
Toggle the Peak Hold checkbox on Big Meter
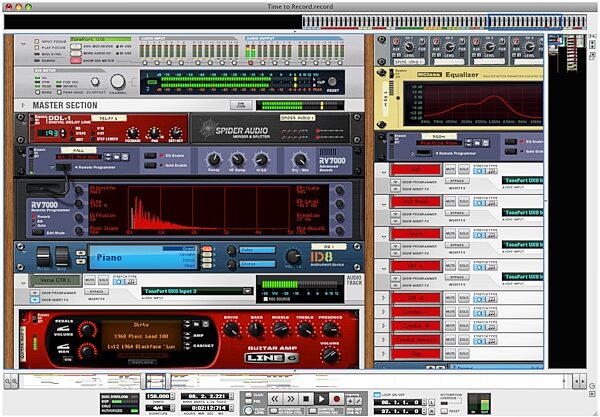(59, 92)
